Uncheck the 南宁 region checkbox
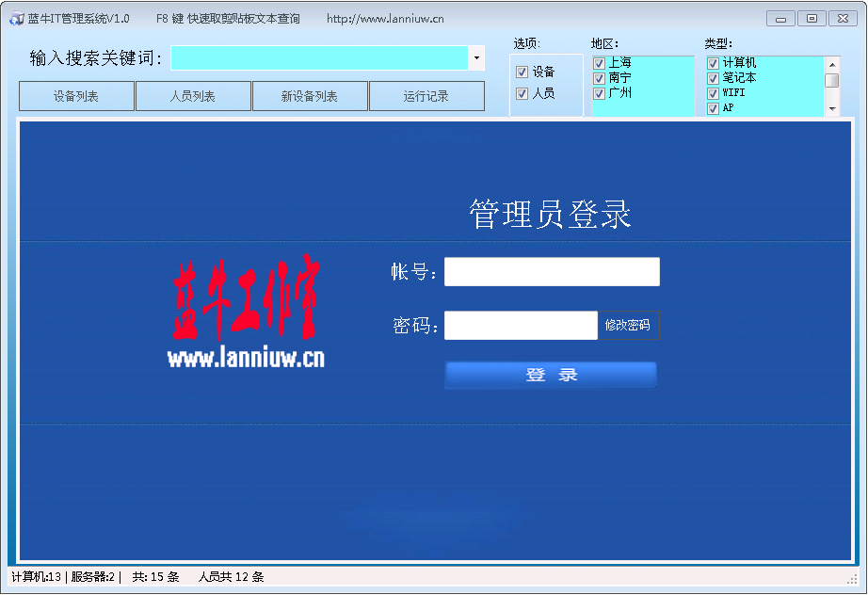Screen dimensions: 868x595 click(x=599, y=78)
